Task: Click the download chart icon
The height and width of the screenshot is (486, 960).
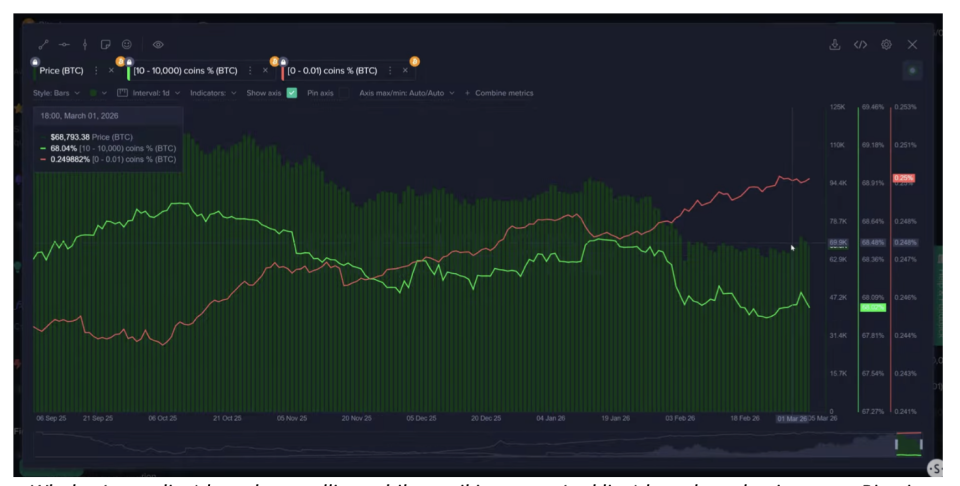Action: (835, 44)
